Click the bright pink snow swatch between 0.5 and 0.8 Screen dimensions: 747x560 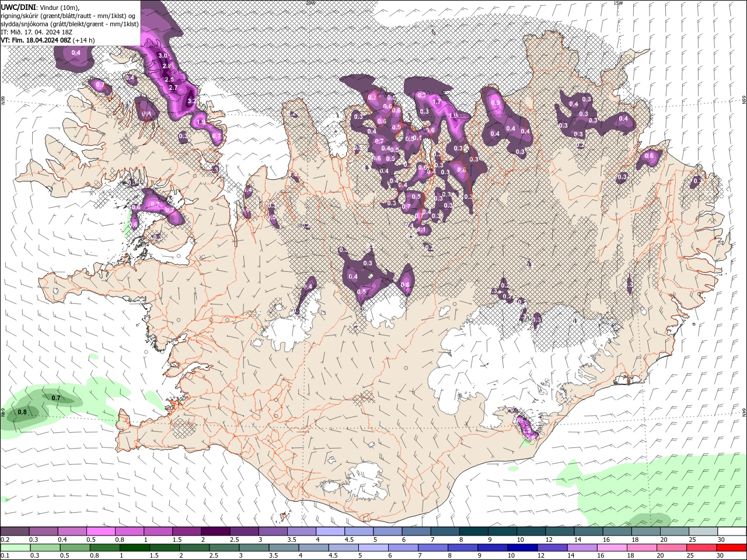tap(100, 531)
